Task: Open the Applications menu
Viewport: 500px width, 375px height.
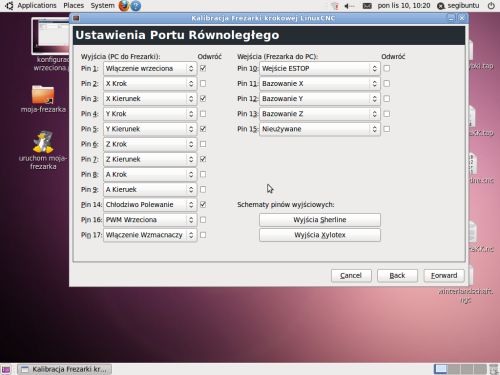Action: click(37, 6)
